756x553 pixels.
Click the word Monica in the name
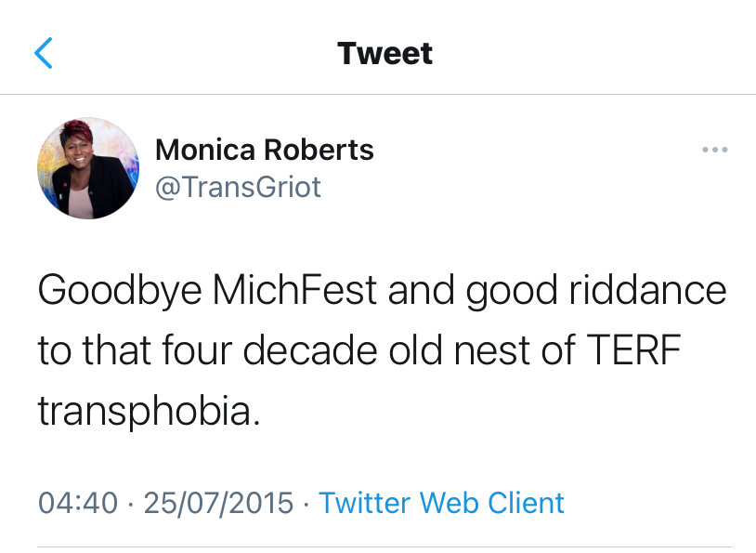click(x=207, y=150)
